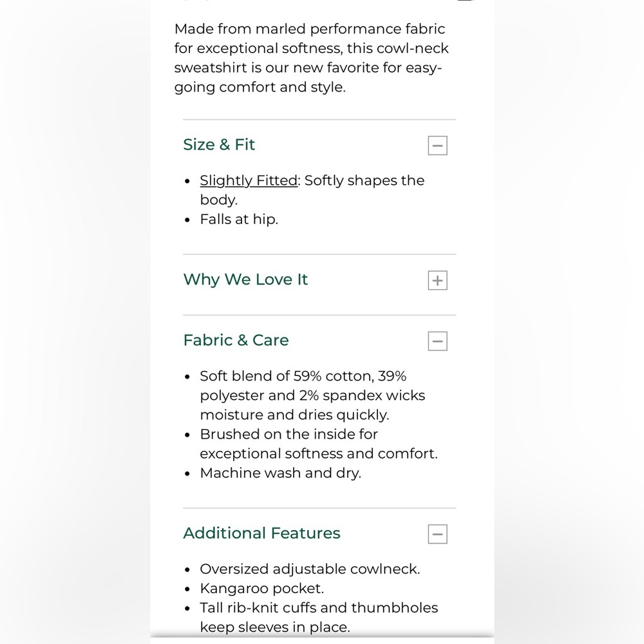
Task: Select the 'Softly shapes the body' text
Action: (312, 190)
